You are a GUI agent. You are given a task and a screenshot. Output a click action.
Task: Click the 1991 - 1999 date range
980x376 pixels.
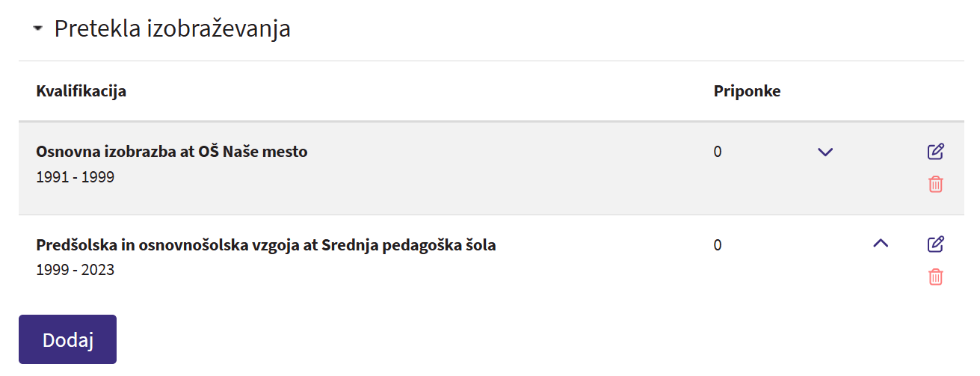[75, 178]
